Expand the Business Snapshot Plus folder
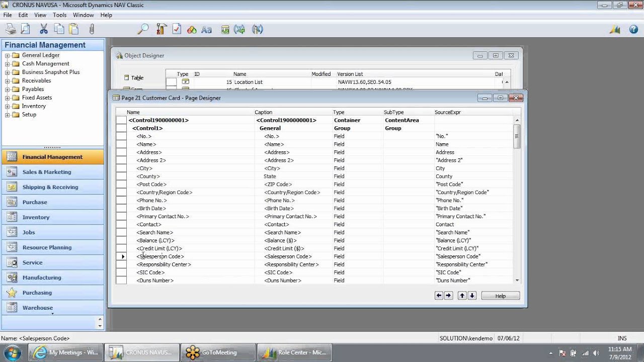 8,72
